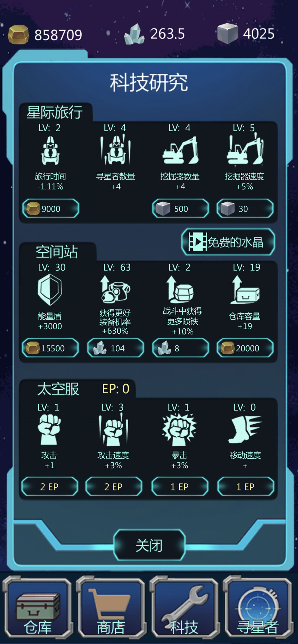Tap the excavator count icon
Screen dimensions: 298x644
tap(180, 150)
